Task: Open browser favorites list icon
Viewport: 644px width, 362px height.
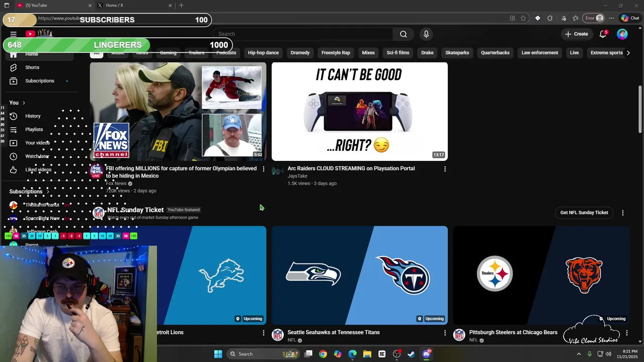Action: (x=576, y=18)
